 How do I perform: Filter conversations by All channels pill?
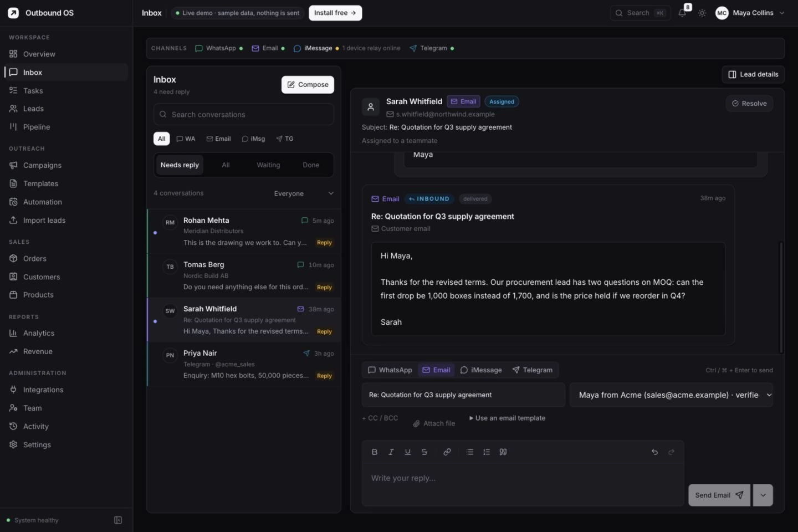pos(161,139)
